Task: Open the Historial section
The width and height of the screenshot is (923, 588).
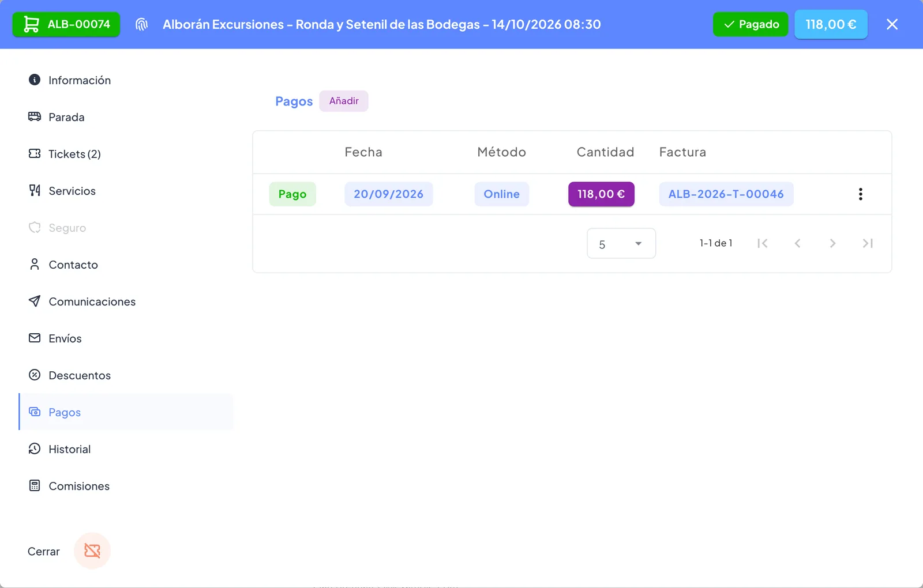Action: point(126,449)
